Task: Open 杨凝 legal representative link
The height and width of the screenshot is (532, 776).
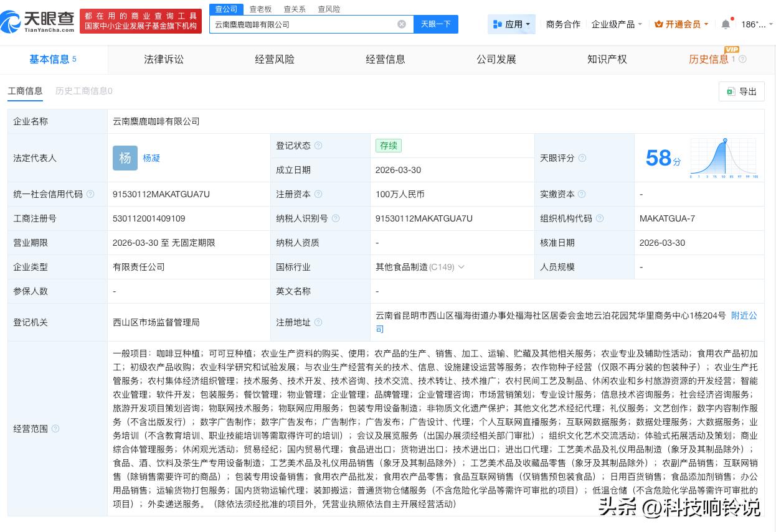Action: [x=151, y=158]
